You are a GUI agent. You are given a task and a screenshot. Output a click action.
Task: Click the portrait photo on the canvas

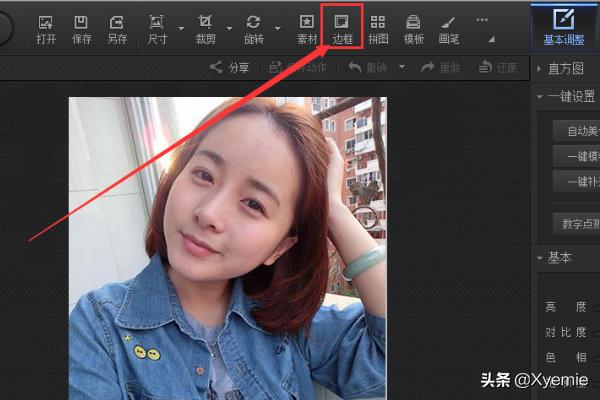click(228, 248)
